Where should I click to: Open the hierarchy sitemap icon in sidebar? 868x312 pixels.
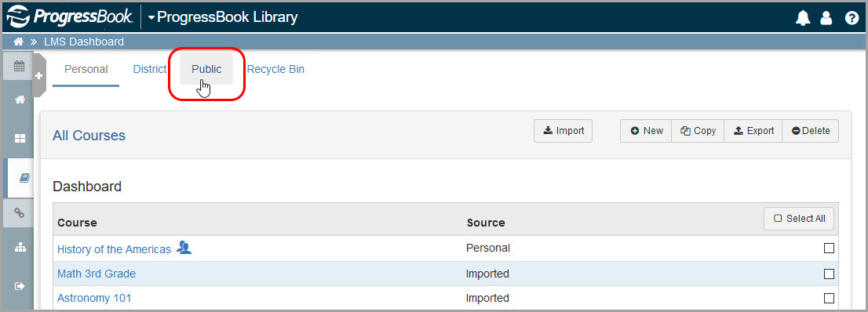[x=20, y=248]
